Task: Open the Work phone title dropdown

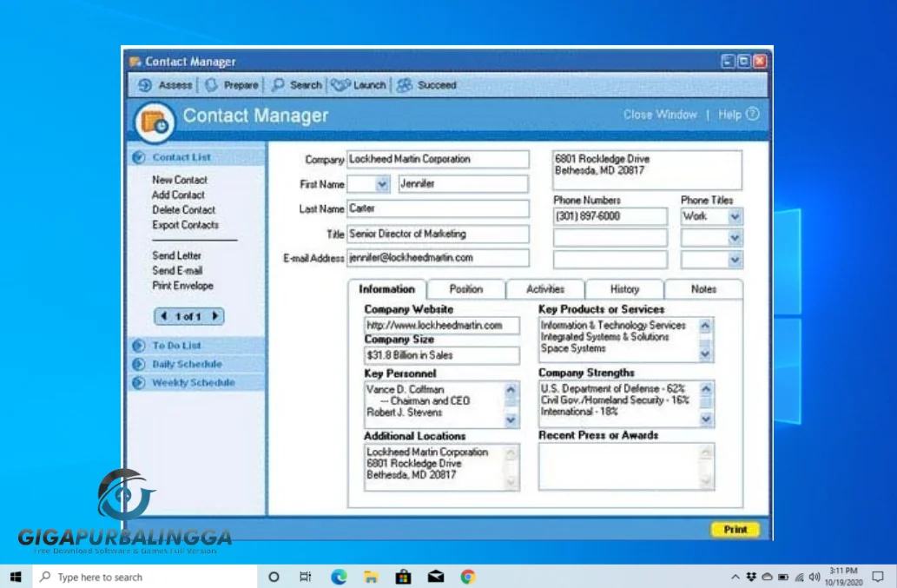Action: [x=735, y=217]
